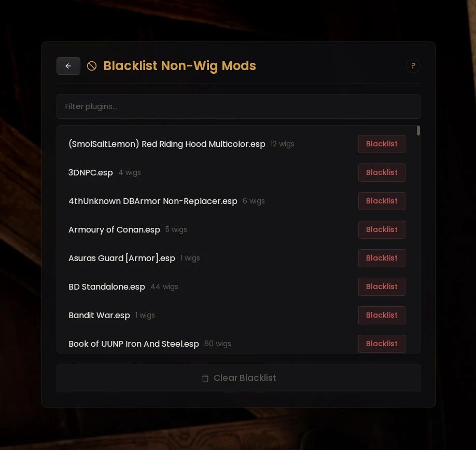Viewport: 476px width, 450px height.
Task: Click the trash icon in Clear Blacklist
Action: tap(205, 378)
